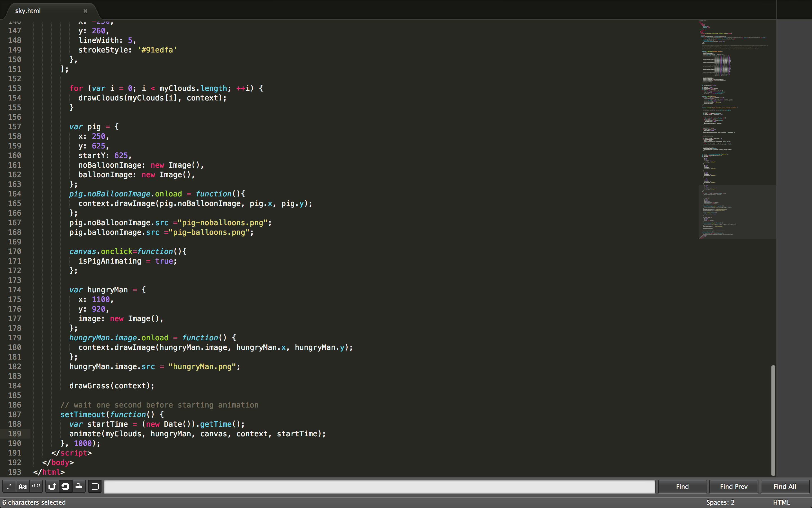Image resolution: width=812 pixels, height=508 pixels.
Task: Click the number 1000 timeout value
Action: (x=83, y=443)
